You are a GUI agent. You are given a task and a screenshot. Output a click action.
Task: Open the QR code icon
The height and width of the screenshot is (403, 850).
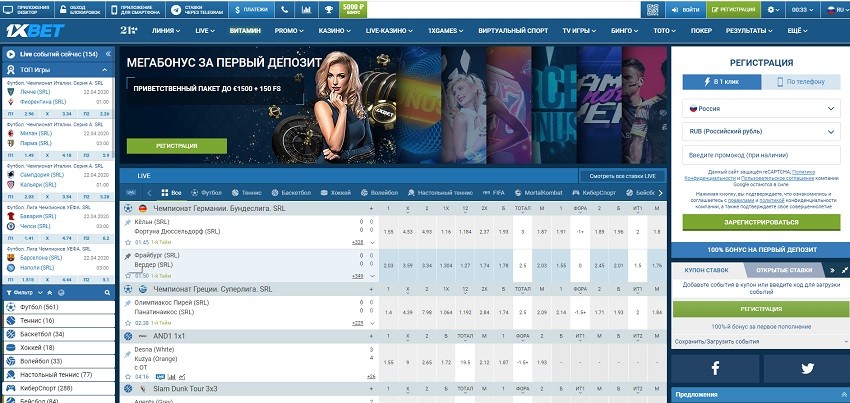pyautogui.click(x=652, y=9)
